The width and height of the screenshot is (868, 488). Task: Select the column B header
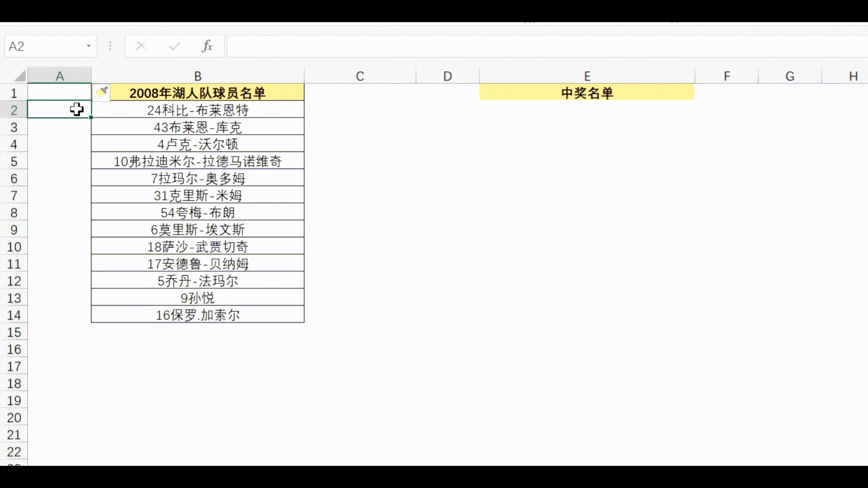pos(198,76)
